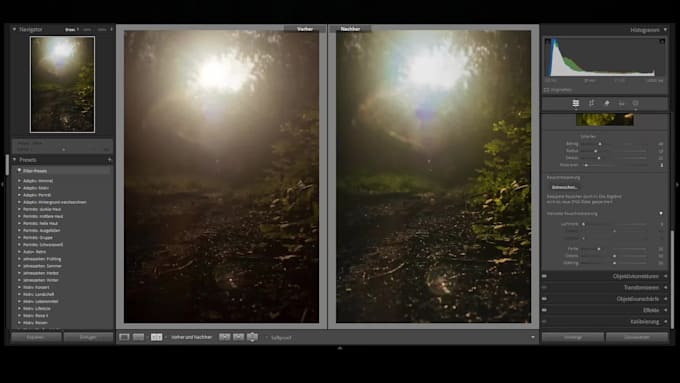This screenshot has width=680, height=383.
Task: Copy After settings to Before icon
Action: point(239,337)
